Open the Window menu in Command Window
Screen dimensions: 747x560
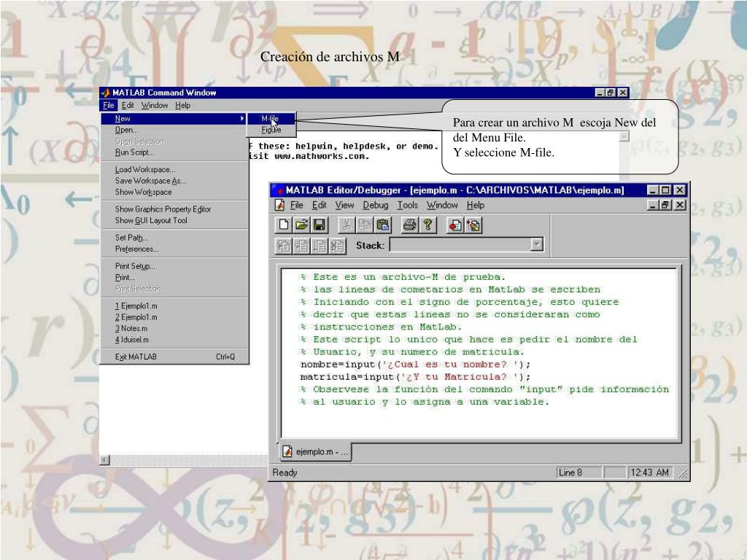[x=155, y=105]
